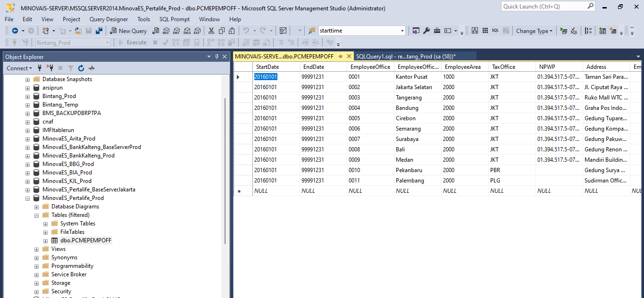Start a DAX query from toolbar
Image resolution: width=644 pixels, height=298 pixels.
(197, 31)
